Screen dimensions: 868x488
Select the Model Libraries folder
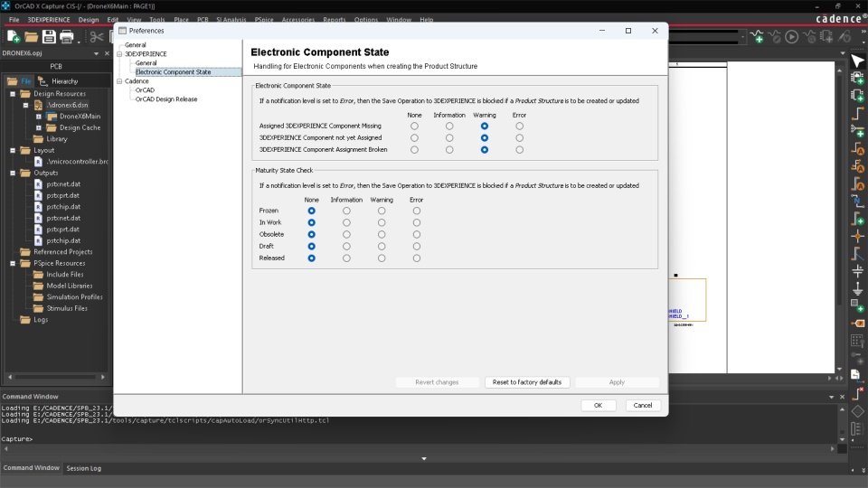point(70,286)
